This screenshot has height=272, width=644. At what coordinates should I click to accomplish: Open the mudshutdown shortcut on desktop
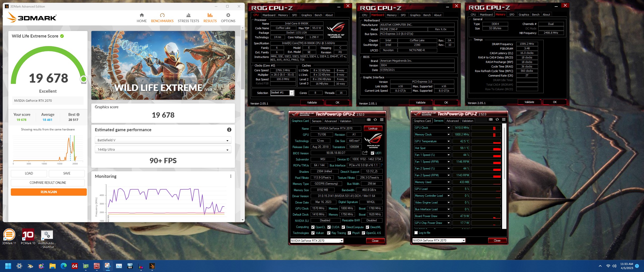click(47, 239)
